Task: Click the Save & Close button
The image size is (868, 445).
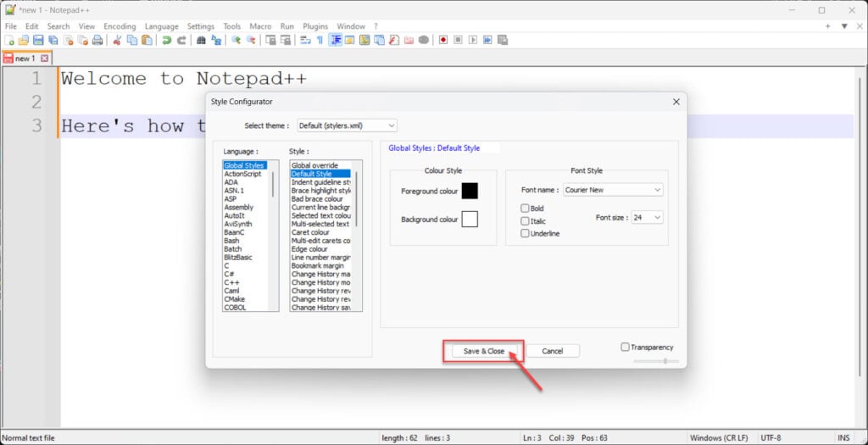Action: click(484, 351)
